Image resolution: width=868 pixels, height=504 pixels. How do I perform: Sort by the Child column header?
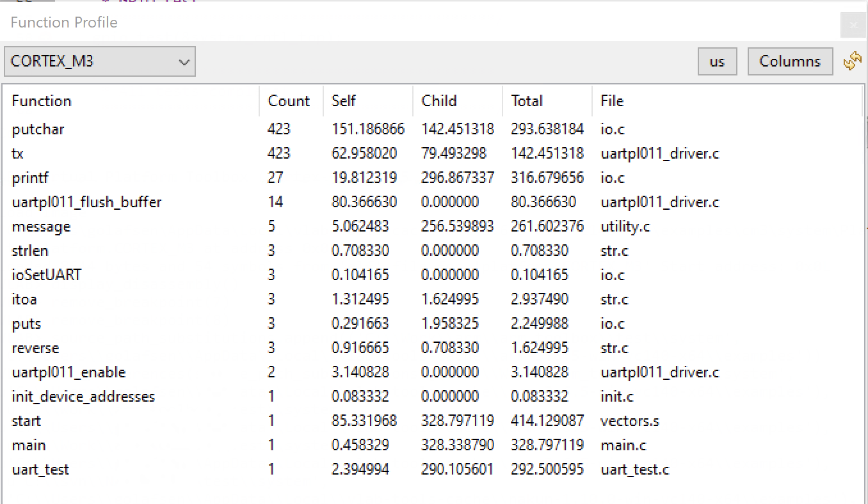[458, 101]
